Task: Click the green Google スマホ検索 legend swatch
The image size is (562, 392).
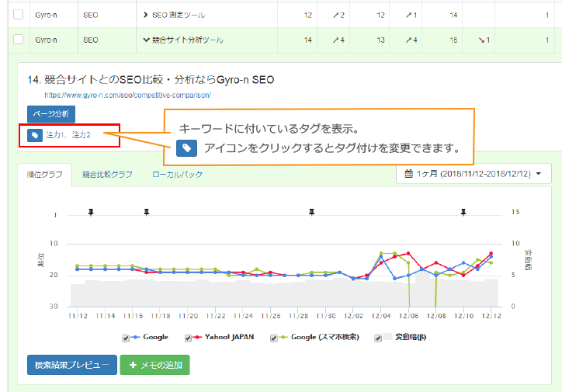Action: [x=283, y=337]
